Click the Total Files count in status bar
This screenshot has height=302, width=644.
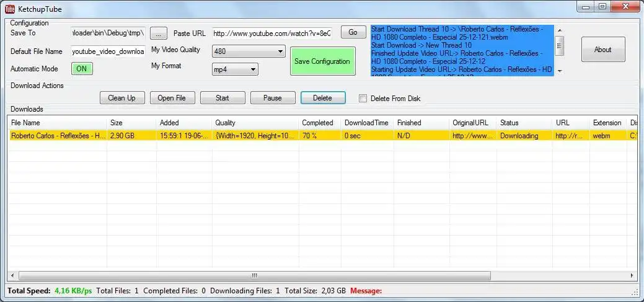pyautogui.click(x=118, y=290)
